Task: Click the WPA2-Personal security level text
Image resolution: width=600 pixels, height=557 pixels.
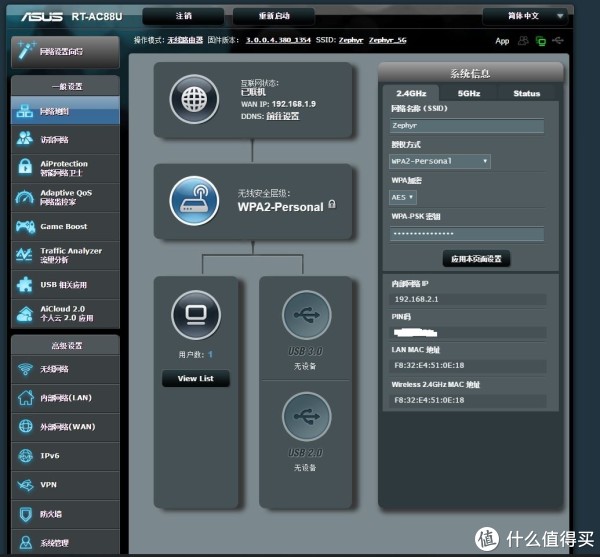Action: tap(280, 207)
